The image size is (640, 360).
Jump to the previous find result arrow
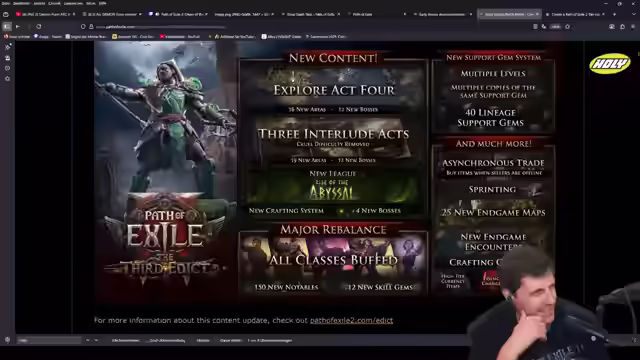coord(88,340)
